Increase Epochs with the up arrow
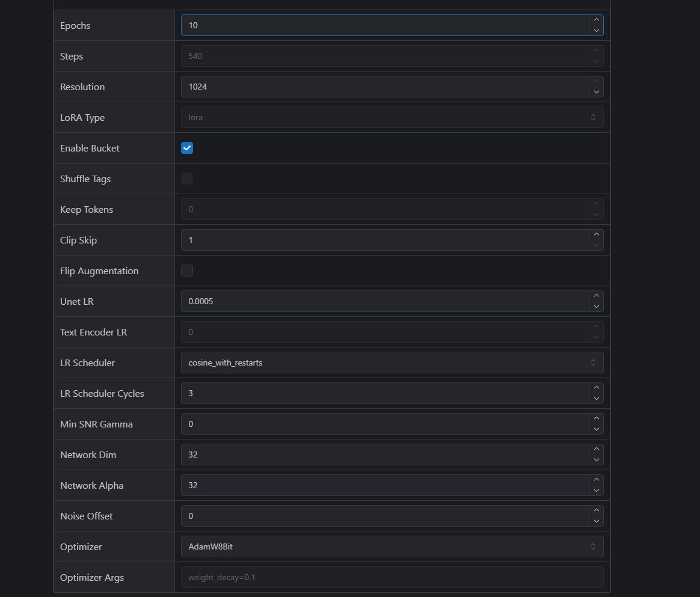Image resolution: width=700 pixels, height=597 pixels. coord(597,20)
